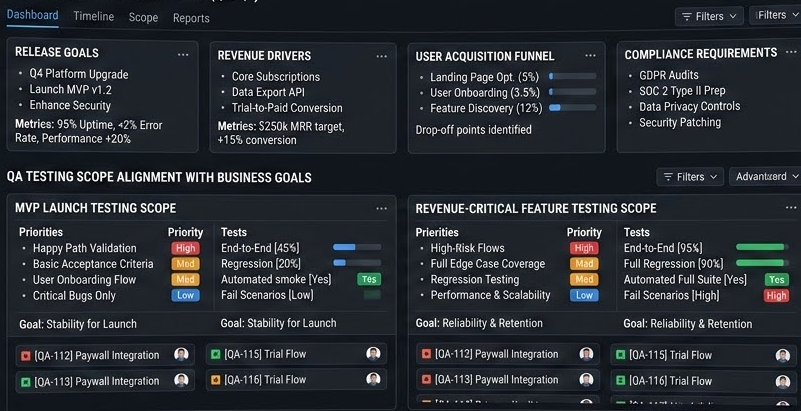This screenshot has width=801, height=411.
Task: Open QA-113 Paywall Integration ticket in the MVP panel
Action: pos(96,381)
